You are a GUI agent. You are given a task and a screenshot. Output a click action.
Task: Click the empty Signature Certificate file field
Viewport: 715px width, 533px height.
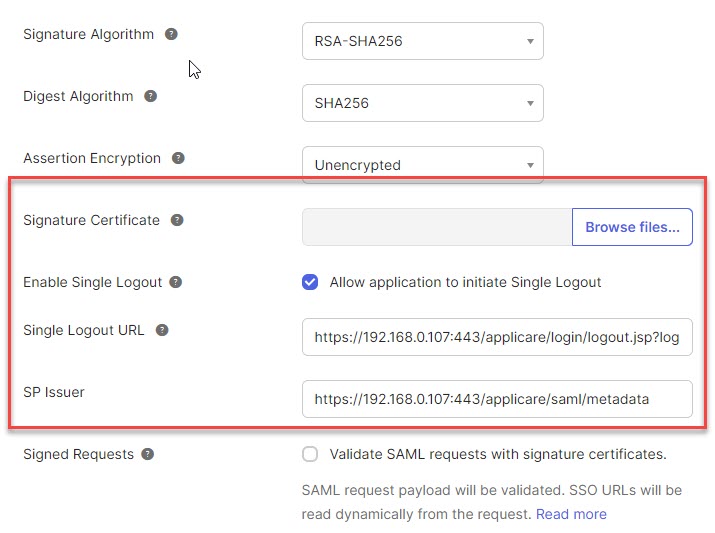pyautogui.click(x=436, y=227)
